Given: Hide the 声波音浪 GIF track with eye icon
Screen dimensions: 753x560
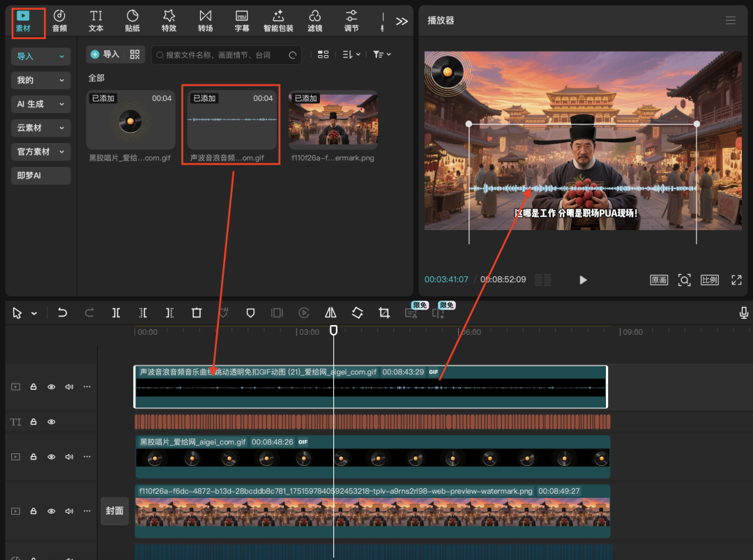Looking at the screenshot, I should pyautogui.click(x=51, y=386).
